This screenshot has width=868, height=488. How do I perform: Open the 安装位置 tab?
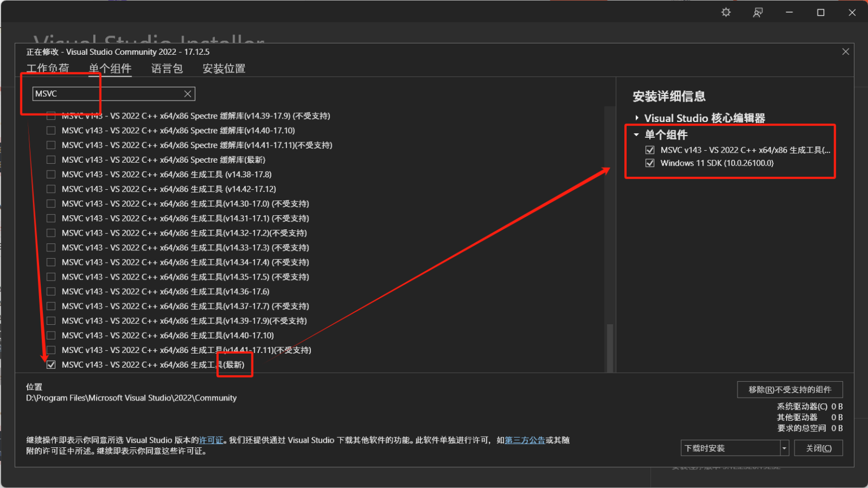[x=223, y=68]
